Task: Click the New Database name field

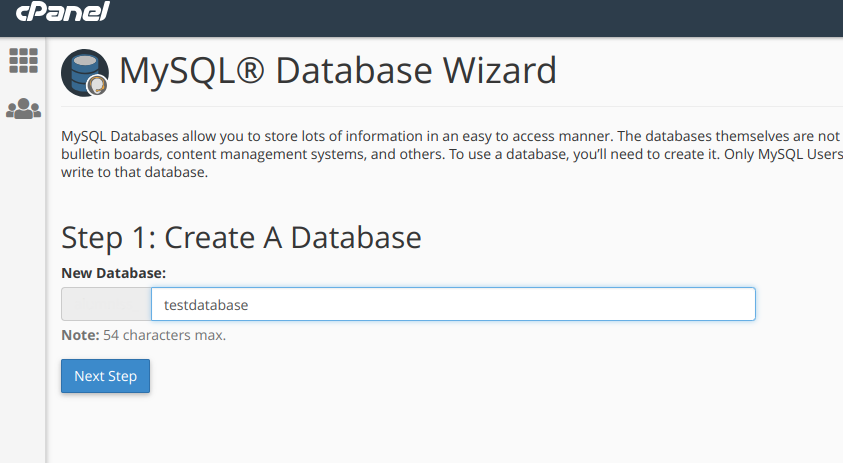Action: (453, 304)
